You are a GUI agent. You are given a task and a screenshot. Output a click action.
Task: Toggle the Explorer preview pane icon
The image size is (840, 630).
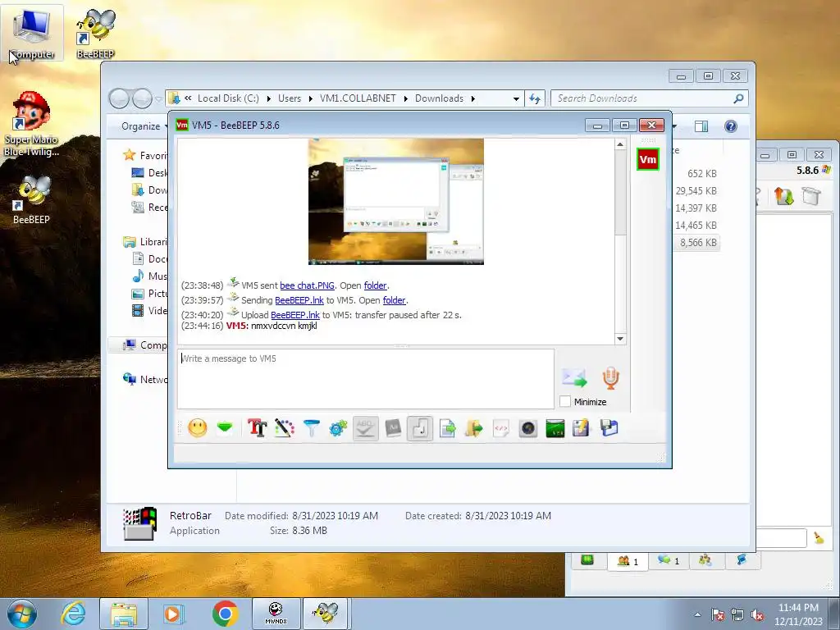701,126
